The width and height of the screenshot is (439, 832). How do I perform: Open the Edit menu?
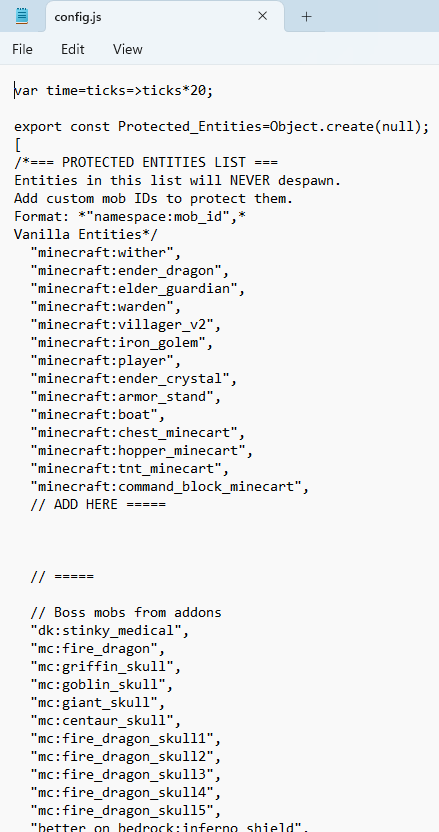(73, 49)
